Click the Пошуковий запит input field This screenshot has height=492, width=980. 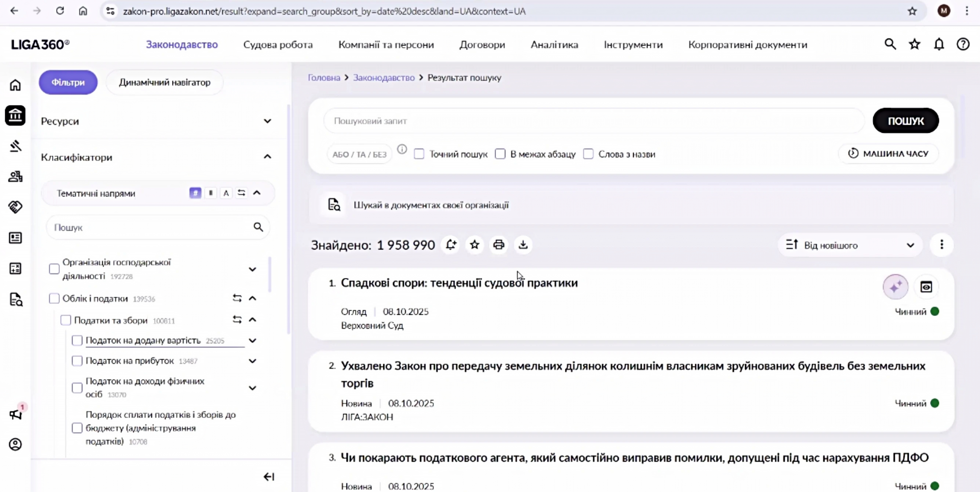[594, 121]
